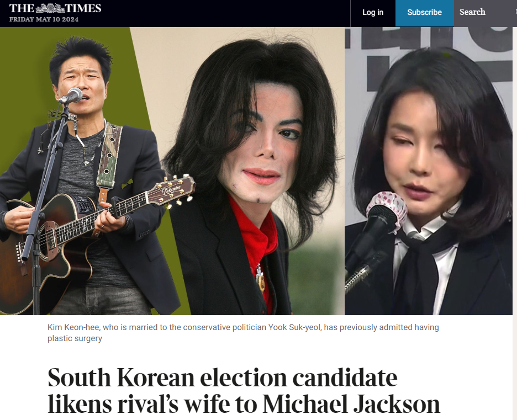Image resolution: width=517 pixels, height=420 pixels.
Task: Click the second headline line mentioning Michael Jackson
Action: pos(244,404)
